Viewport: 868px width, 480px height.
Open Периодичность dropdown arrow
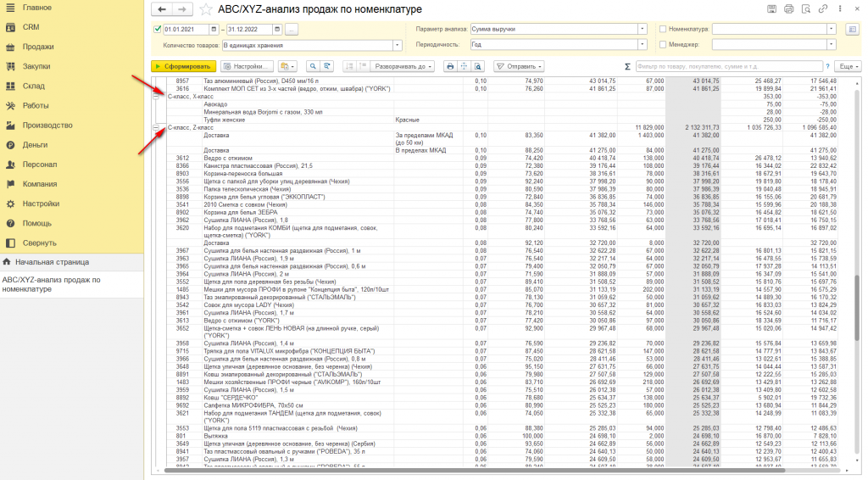[x=643, y=45]
